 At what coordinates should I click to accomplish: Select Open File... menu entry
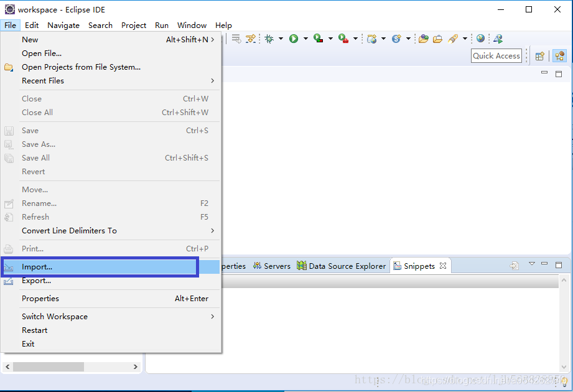(x=111, y=54)
